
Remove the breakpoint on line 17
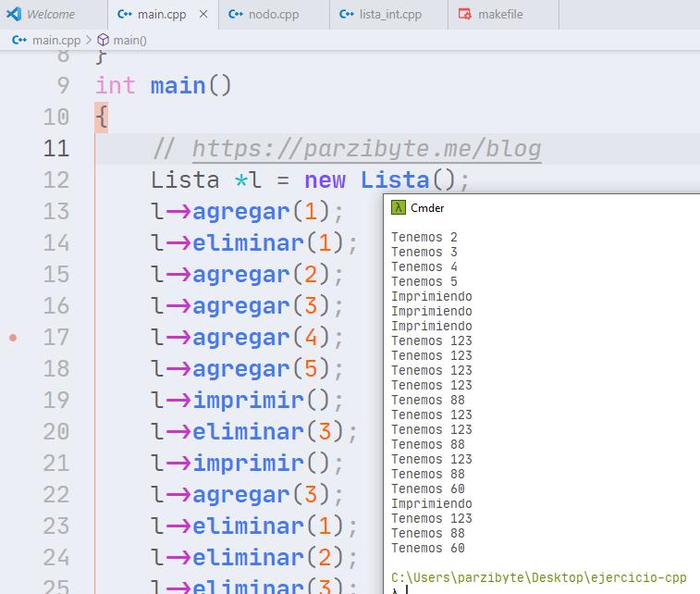coord(13,338)
